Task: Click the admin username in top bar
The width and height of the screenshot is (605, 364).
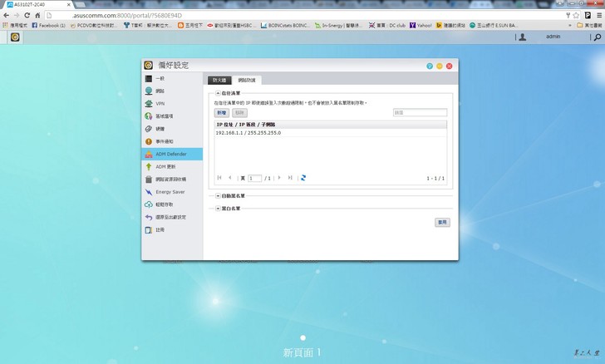Action: tap(553, 37)
